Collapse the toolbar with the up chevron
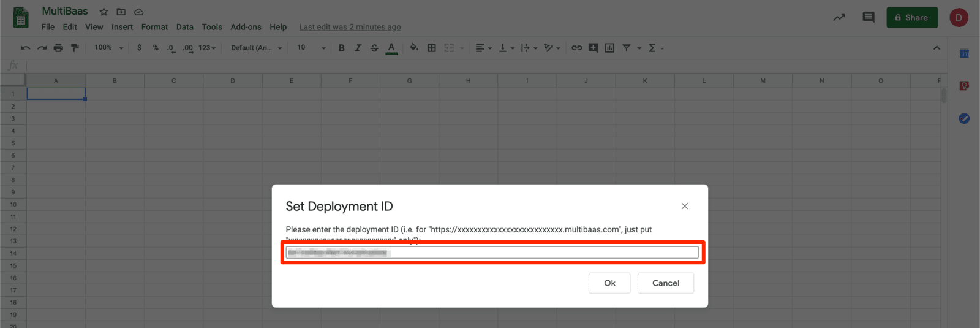 pyautogui.click(x=937, y=48)
